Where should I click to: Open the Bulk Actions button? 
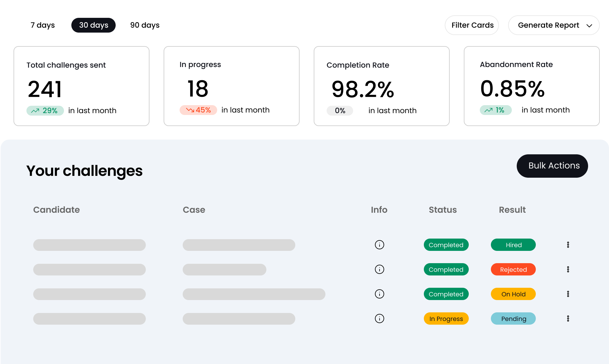[552, 166]
